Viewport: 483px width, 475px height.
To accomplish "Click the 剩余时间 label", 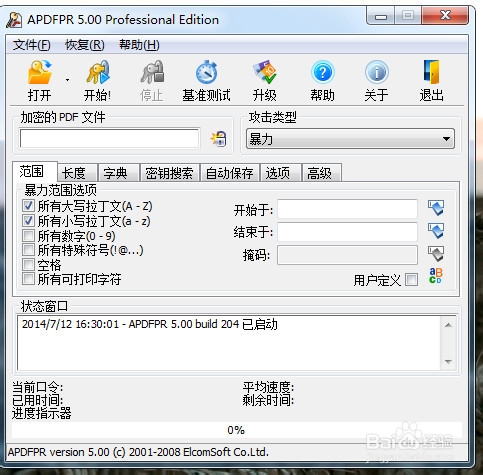I will tap(268, 400).
